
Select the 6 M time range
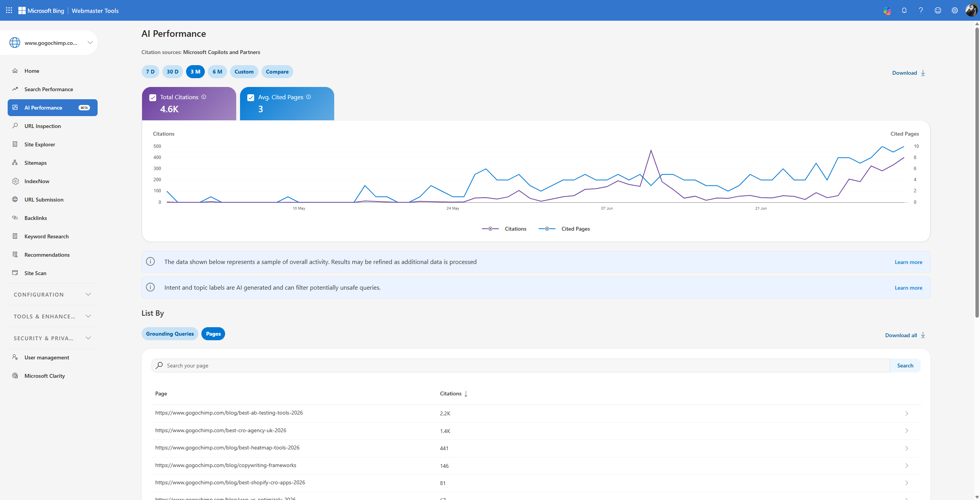(217, 72)
